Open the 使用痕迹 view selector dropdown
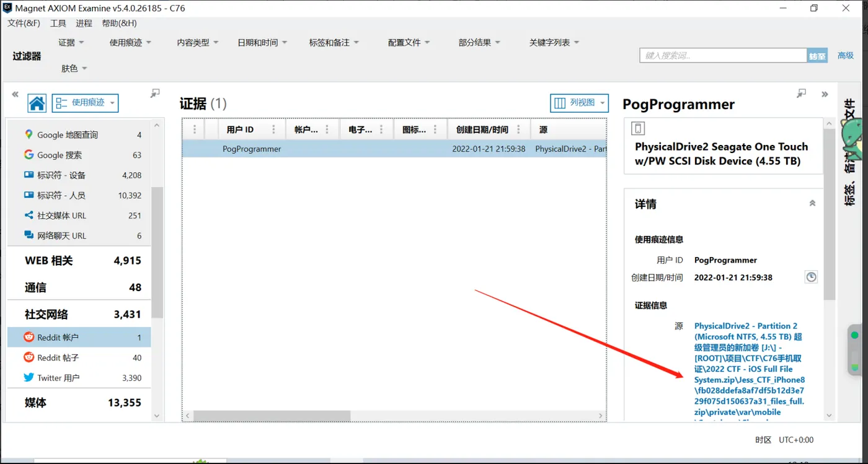This screenshot has height=464, width=868. pos(85,103)
